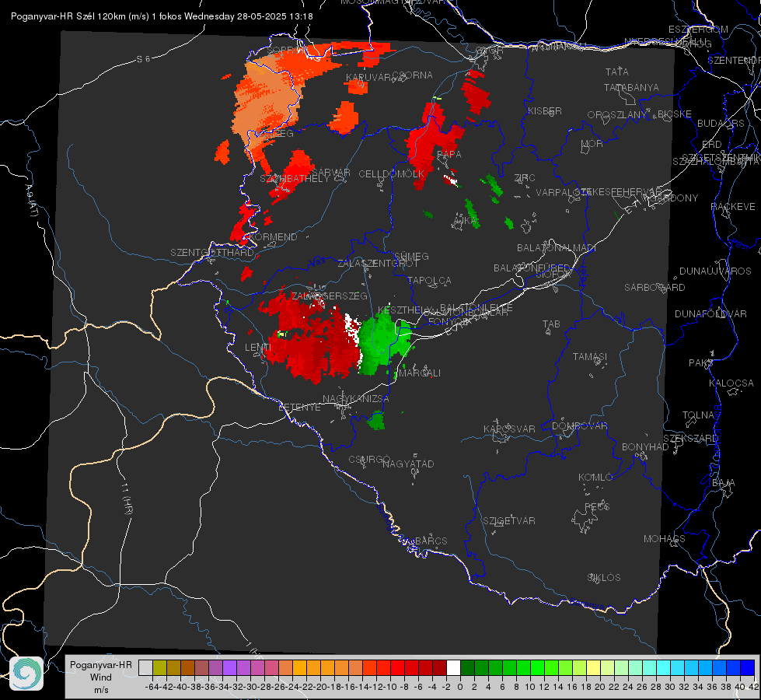
Task: Click the AJKA label
Action: (x=465, y=221)
